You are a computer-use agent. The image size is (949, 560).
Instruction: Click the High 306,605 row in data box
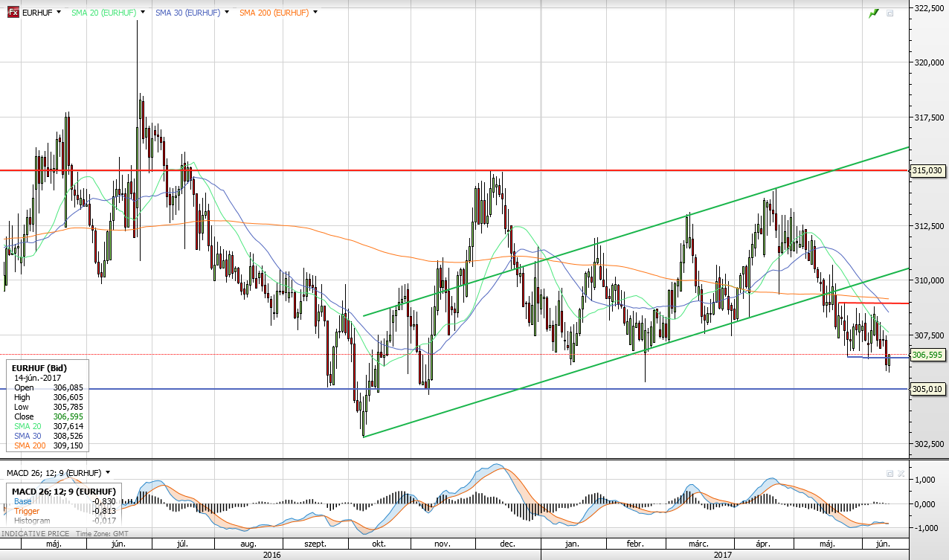pos(50,397)
